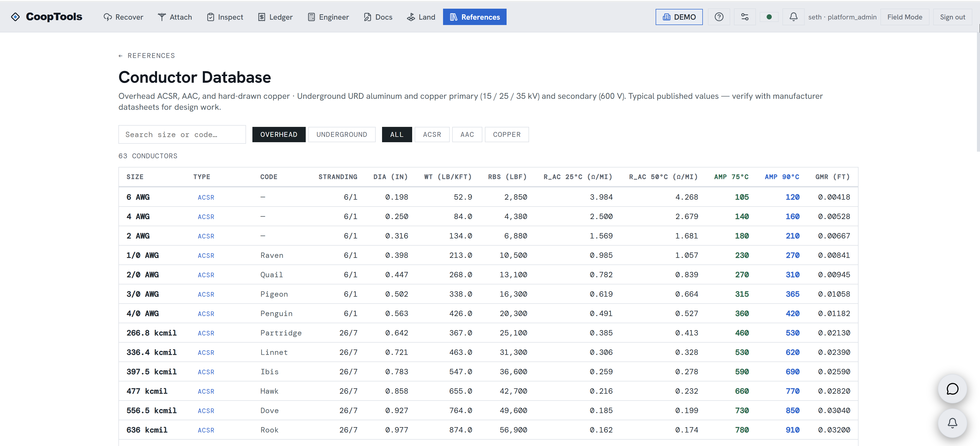Click the 63 CONDUCTORS count label
This screenshot has height=446, width=980.
148,156
